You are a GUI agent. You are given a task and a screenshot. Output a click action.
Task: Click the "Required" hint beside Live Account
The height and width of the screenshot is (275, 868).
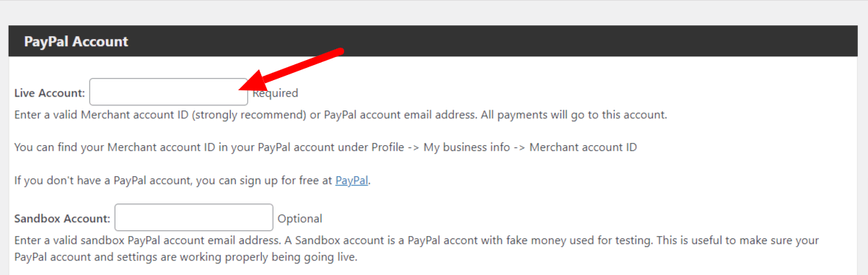[276, 93]
